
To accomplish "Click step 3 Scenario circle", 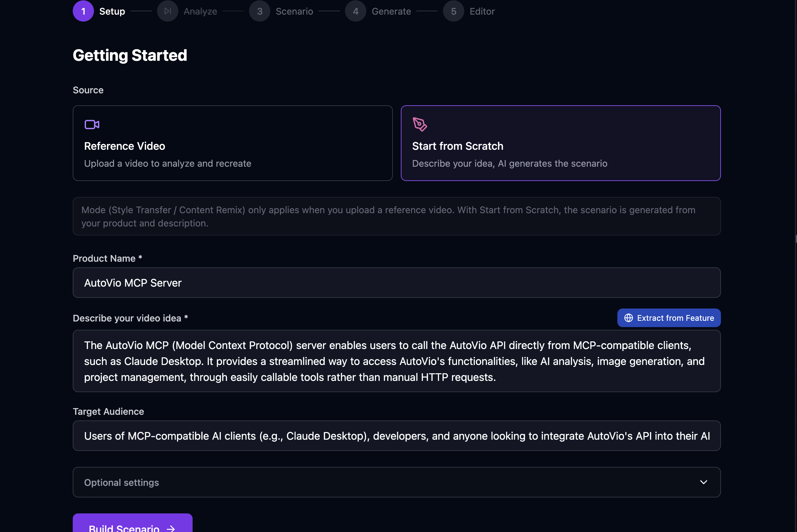I will (x=260, y=11).
